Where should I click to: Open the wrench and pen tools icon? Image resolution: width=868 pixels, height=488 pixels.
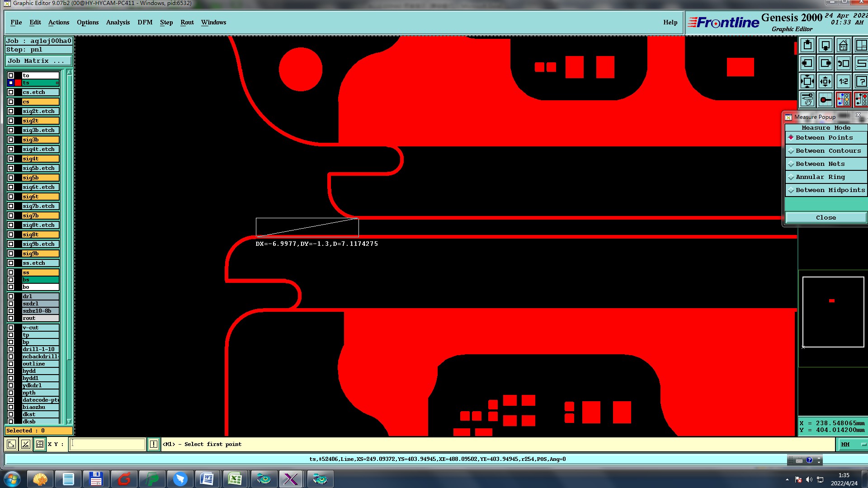coord(807,100)
